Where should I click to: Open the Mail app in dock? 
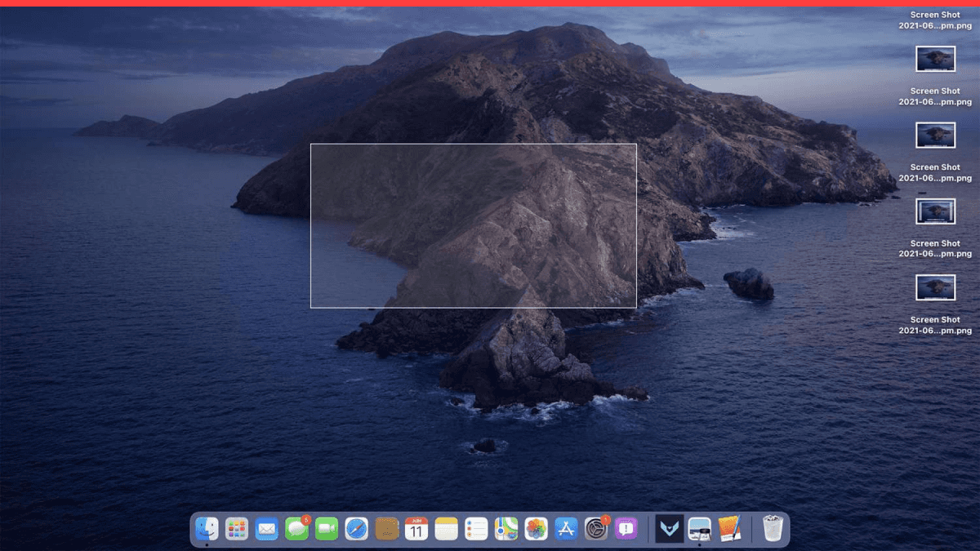pyautogui.click(x=266, y=529)
